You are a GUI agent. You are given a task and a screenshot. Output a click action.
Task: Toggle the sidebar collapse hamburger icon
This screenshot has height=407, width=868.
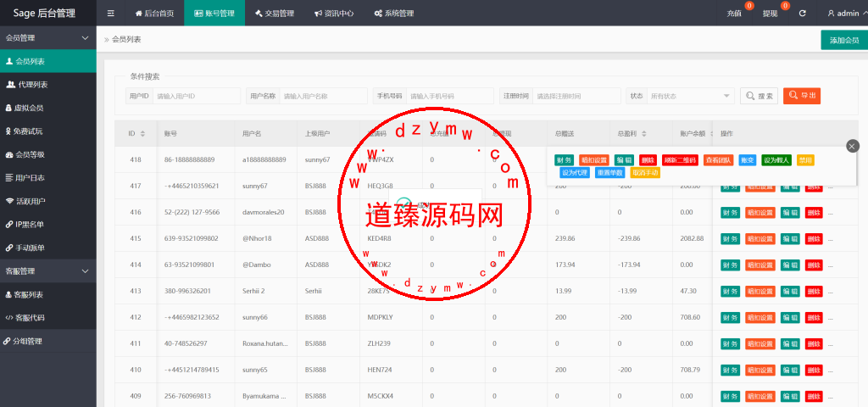point(111,14)
